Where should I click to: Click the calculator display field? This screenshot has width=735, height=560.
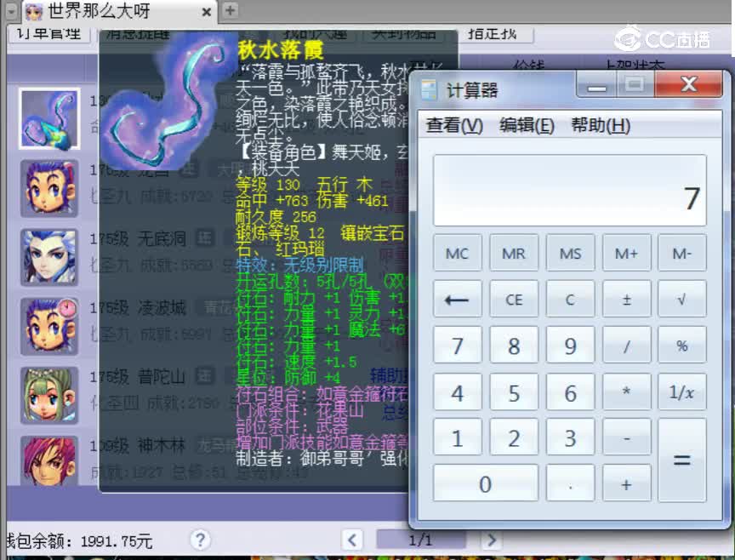(x=569, y=191)
